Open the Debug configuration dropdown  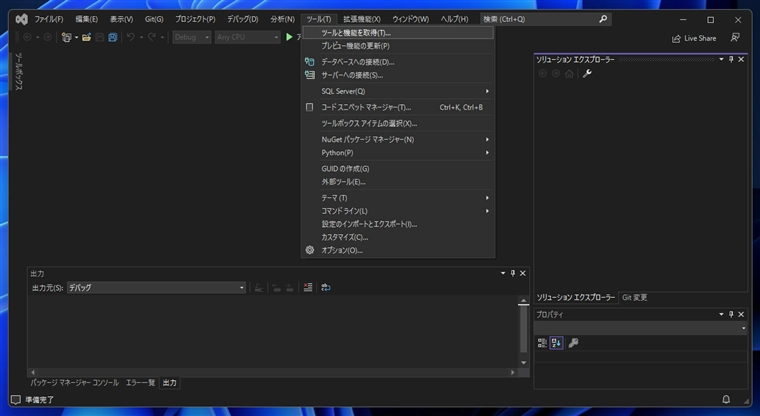(x=192, y=37)
